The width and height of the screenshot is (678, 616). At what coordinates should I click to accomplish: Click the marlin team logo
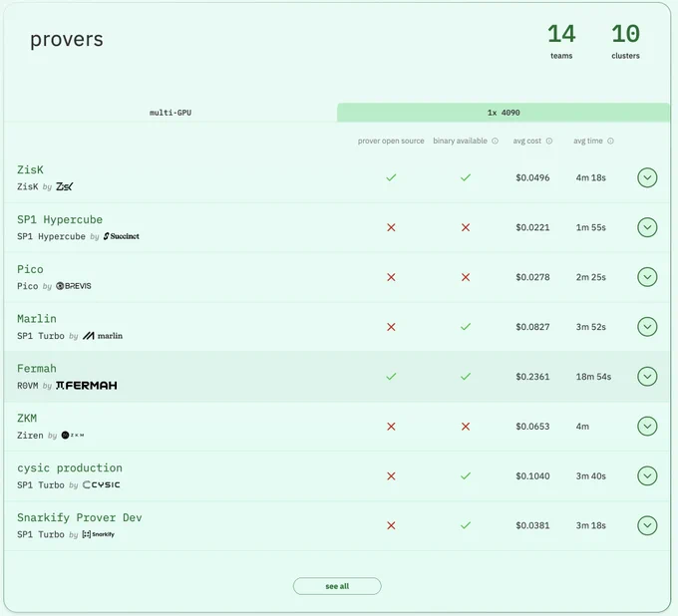point(103,336)
